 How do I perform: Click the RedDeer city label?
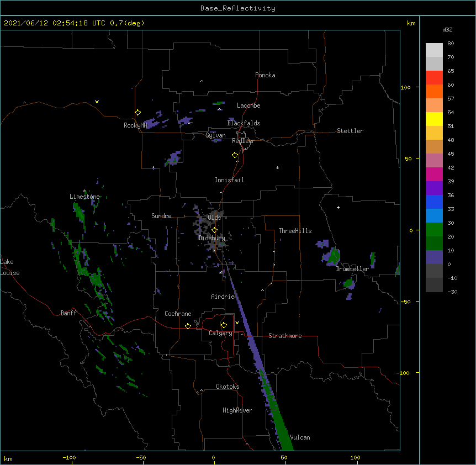[243, 141]
